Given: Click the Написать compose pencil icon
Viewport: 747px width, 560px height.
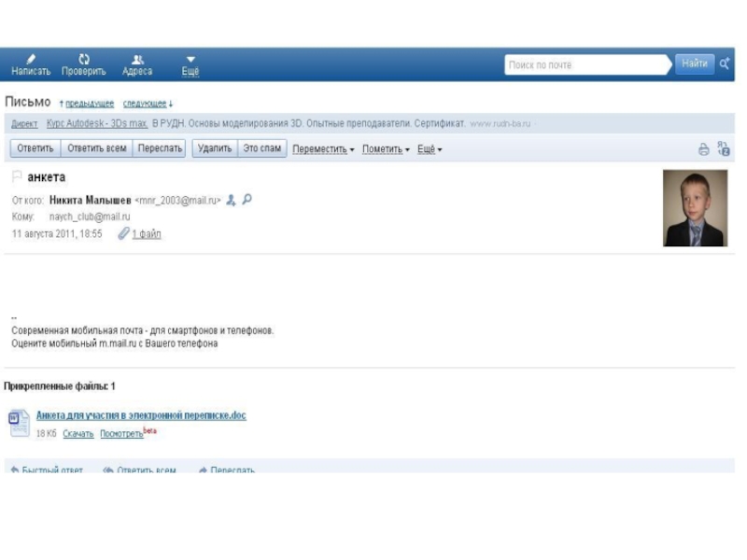Looking at the screenshot, I should (31, 59).
